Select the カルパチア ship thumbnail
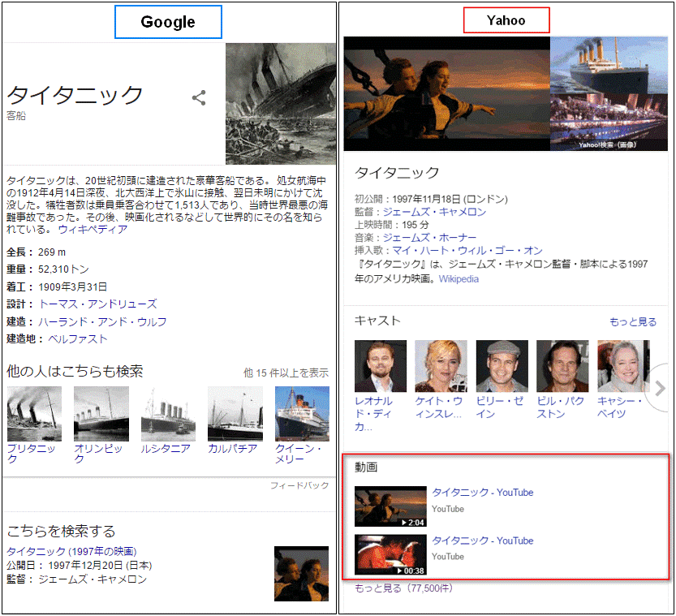This screenshot has height=616, width=676. coord(235,414)
